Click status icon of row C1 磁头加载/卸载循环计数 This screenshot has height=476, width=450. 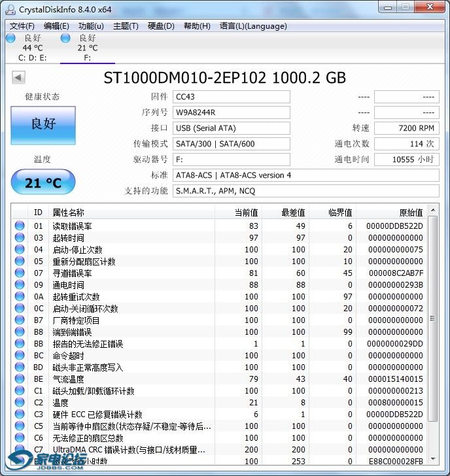coord(20,390)
